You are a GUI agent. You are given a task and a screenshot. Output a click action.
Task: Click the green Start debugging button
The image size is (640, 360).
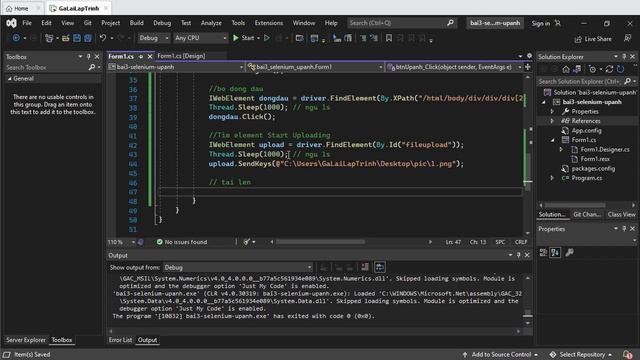pyautogui.click(x=236, y=38)
